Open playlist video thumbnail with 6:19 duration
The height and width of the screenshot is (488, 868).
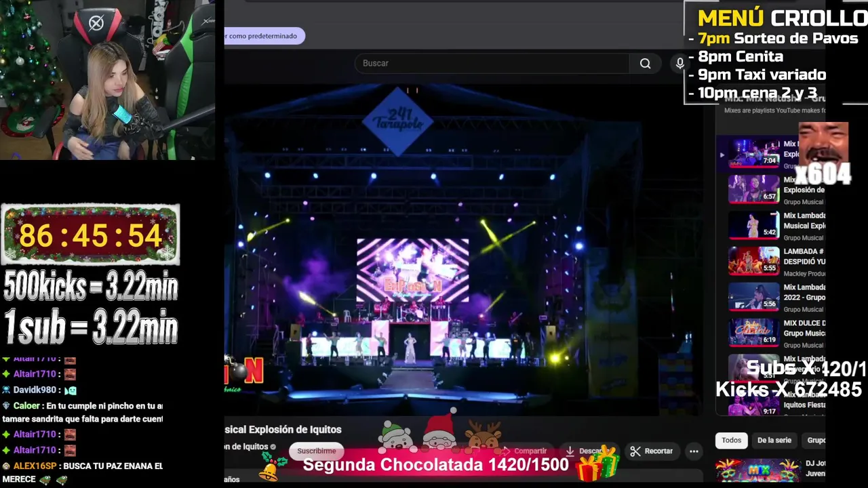[754, 333]
